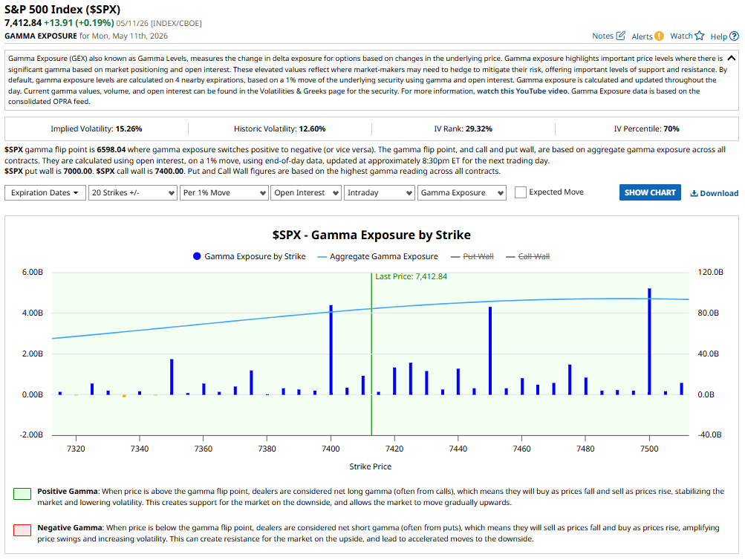Click the 120.0B right axis label

coord(710,272)
